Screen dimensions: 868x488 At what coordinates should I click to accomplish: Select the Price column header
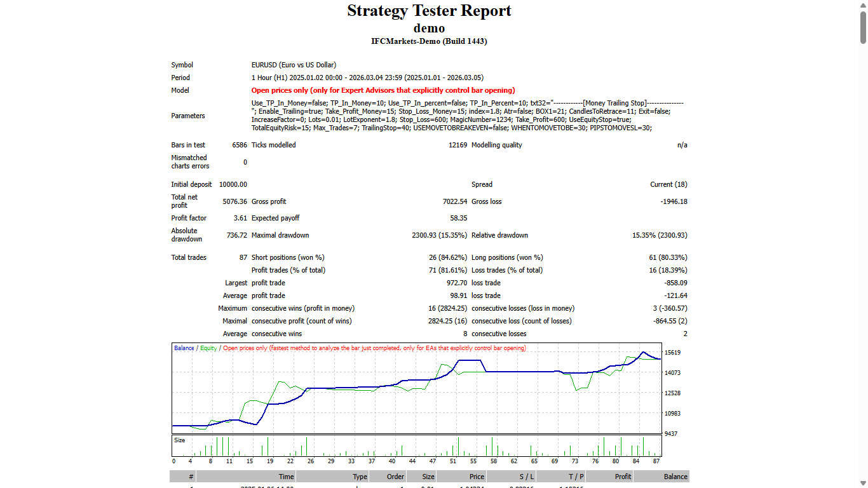[x=475, y=477]
